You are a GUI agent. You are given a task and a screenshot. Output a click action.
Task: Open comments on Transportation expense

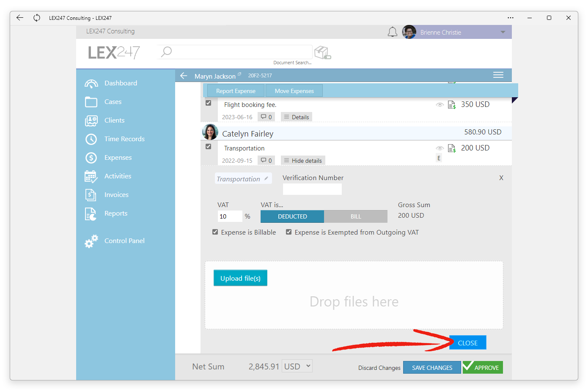tap(266, 161)
